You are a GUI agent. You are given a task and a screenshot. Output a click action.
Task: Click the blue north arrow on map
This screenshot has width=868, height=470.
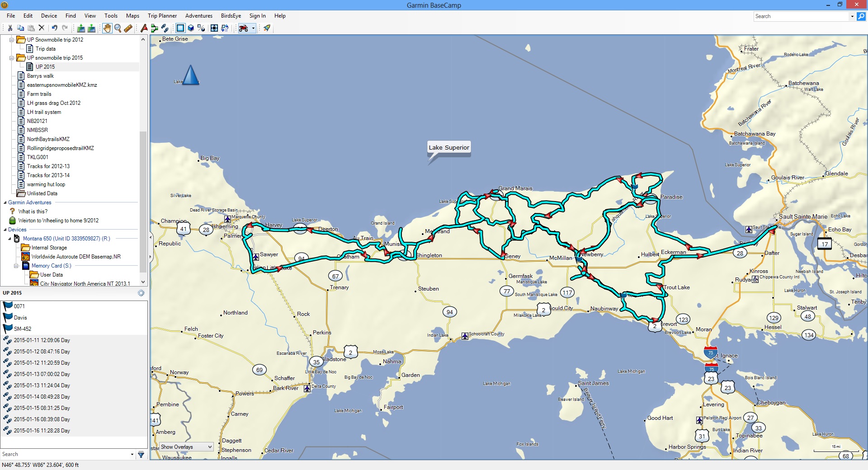coord(190,75)
